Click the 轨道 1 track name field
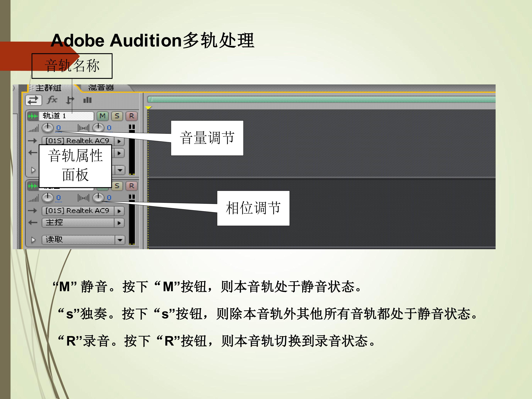 pyautogui.click(x=66, y=116)
